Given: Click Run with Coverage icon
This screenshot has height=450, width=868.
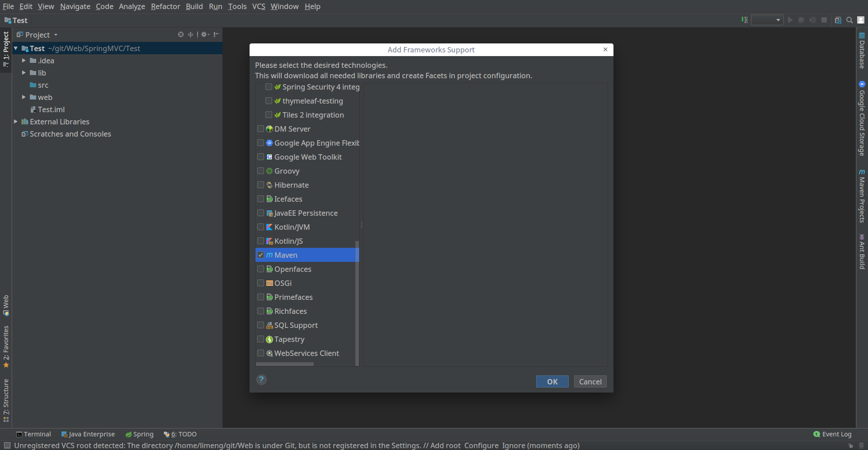Looking at the screenshot, I should click(813, 20).
